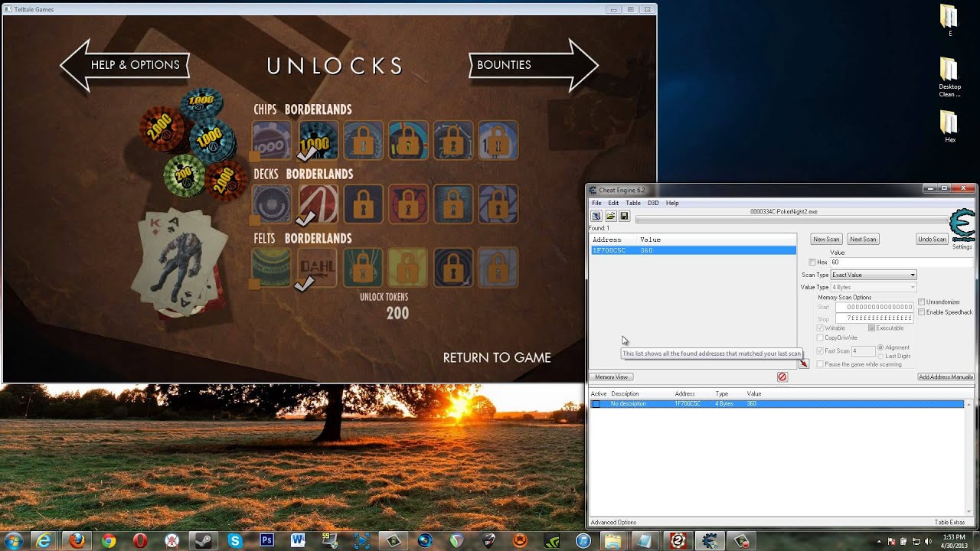This screenshot has width=980, height=551.
Task: Select the default deck in Decks row
Action: point(272,204)
